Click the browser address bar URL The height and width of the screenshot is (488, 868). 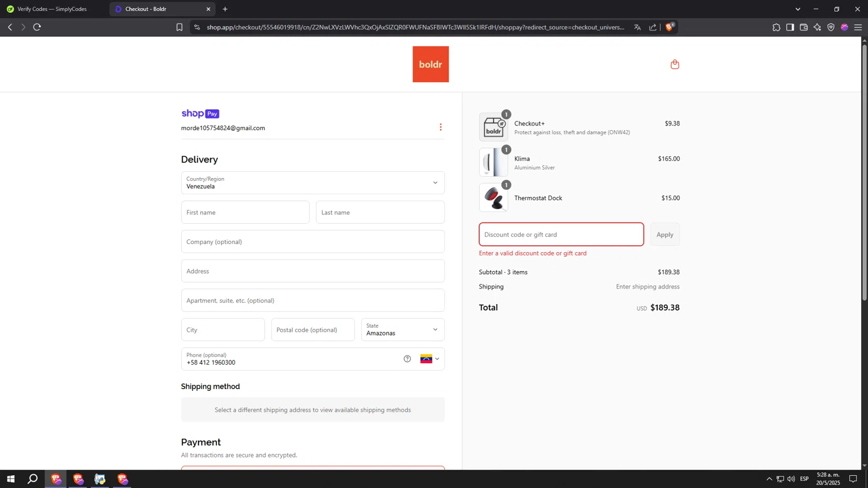415,27
